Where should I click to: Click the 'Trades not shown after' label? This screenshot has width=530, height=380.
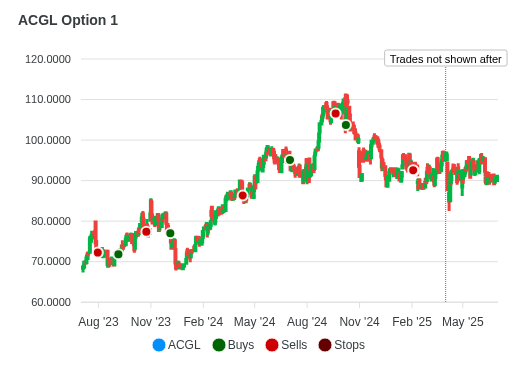click(445, 58)
